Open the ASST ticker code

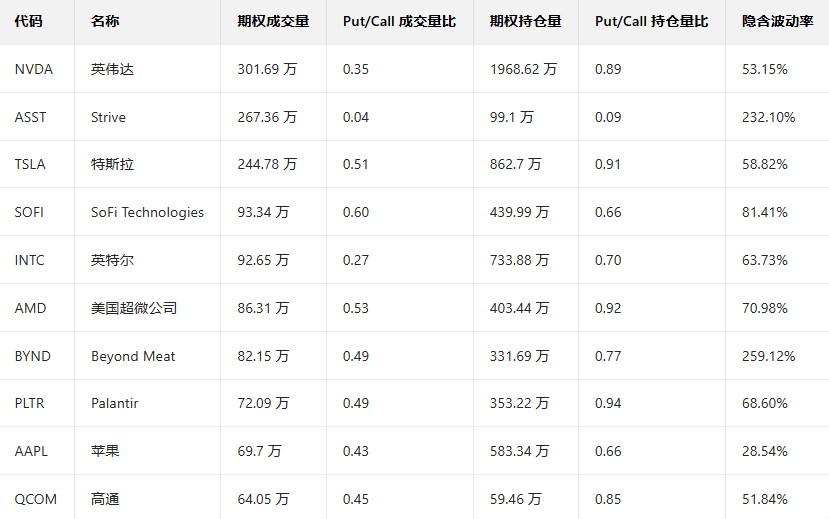point(31,117)
